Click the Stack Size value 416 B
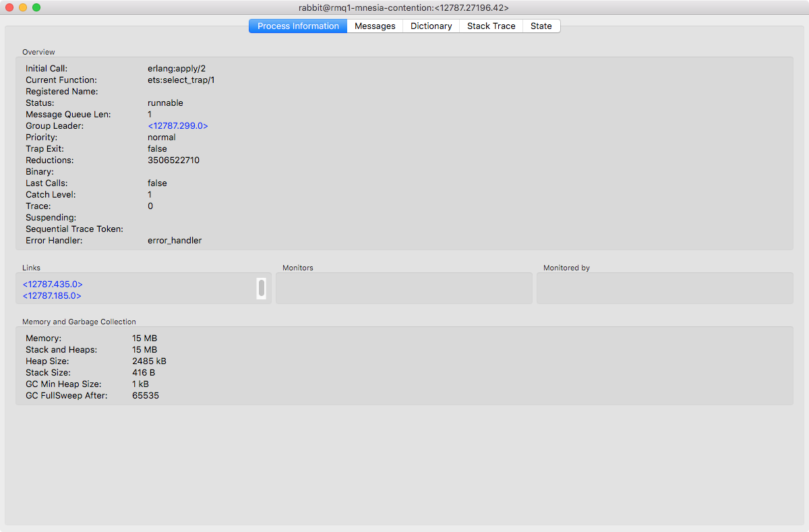809x532 pixels. [x=144, y=373]
